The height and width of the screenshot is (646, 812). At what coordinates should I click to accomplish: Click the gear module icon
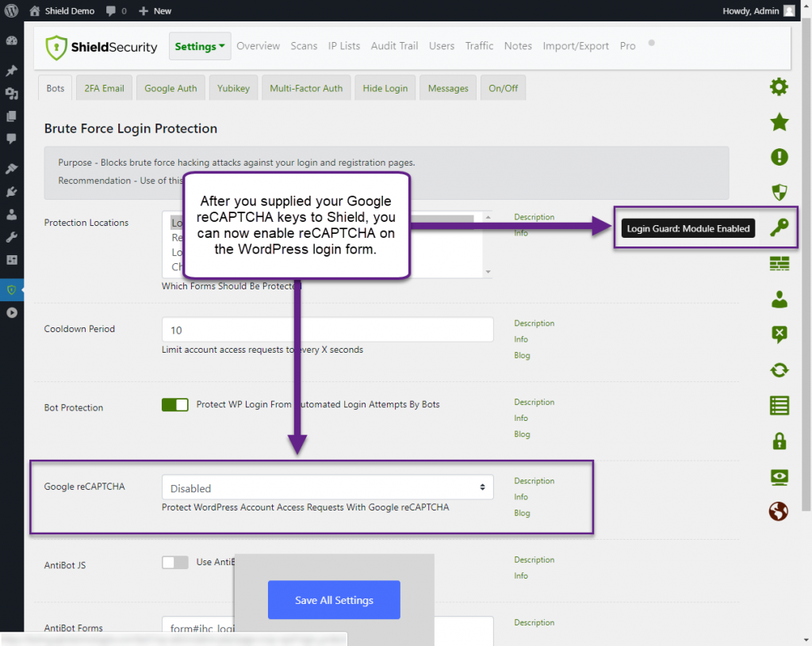coord(779,87)
